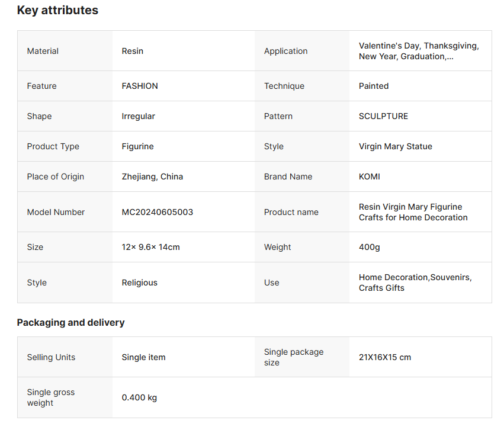The image size is (504, 430).
Task: Click the truncated Application value mentioning Valentine's Day
Action: tap(419, 51)
